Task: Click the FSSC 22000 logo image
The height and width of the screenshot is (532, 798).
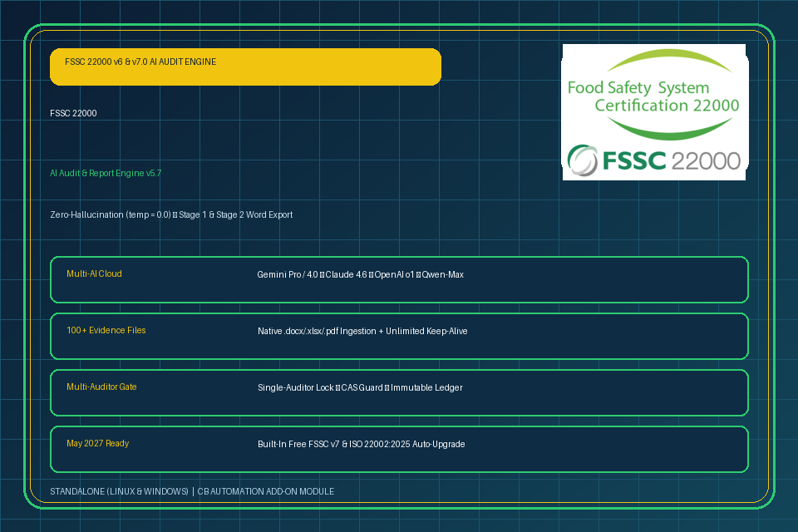Action: tap(654, 112)
